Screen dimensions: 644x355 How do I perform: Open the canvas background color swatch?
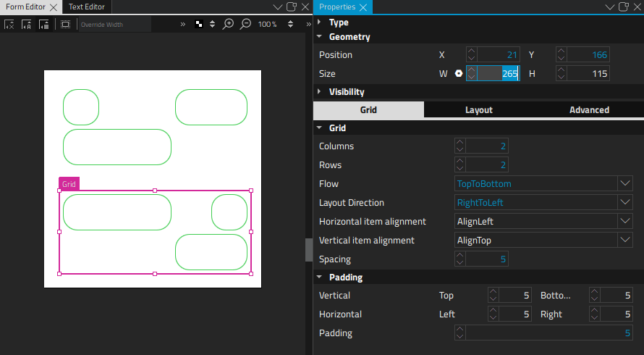(x=199, y=24)
